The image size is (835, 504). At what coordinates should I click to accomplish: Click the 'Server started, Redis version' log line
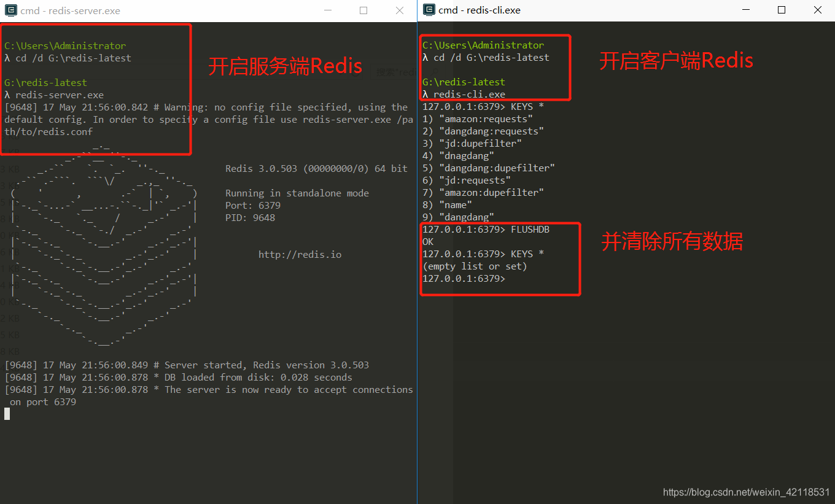tap(187, 365)
